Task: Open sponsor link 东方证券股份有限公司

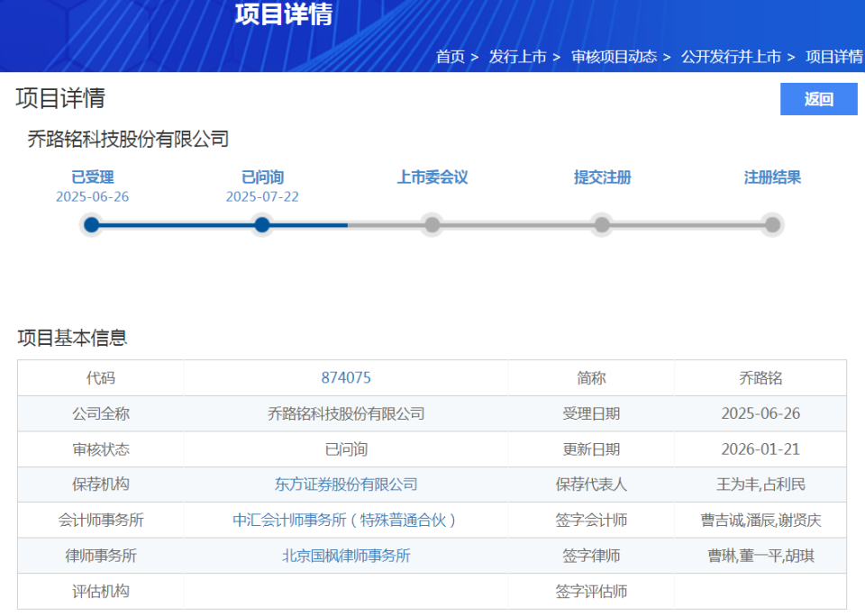Action: 345,485
